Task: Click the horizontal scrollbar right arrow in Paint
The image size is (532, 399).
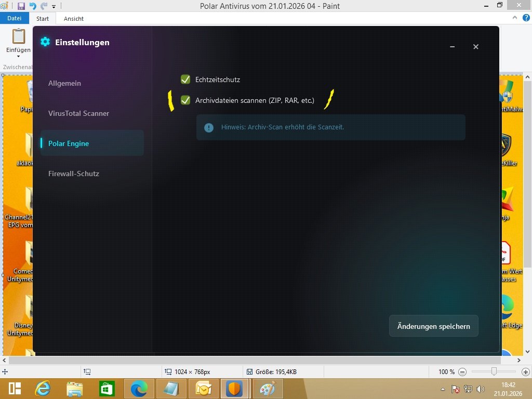Action: (x=518, y=360)
